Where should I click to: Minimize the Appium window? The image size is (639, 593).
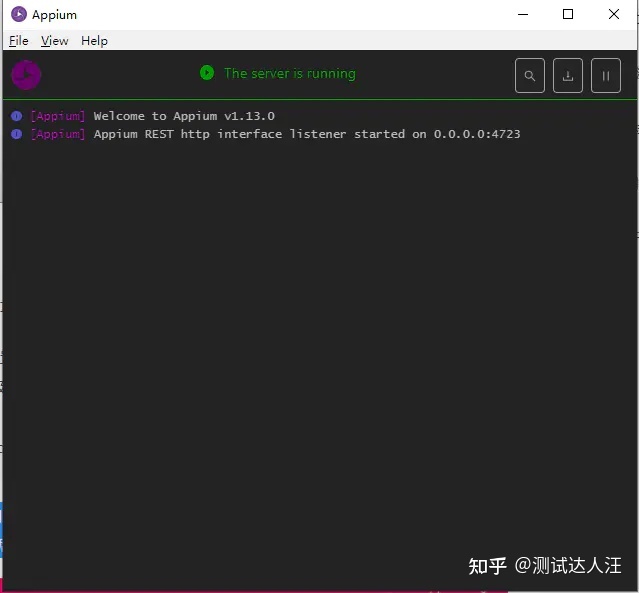[523, 14]
